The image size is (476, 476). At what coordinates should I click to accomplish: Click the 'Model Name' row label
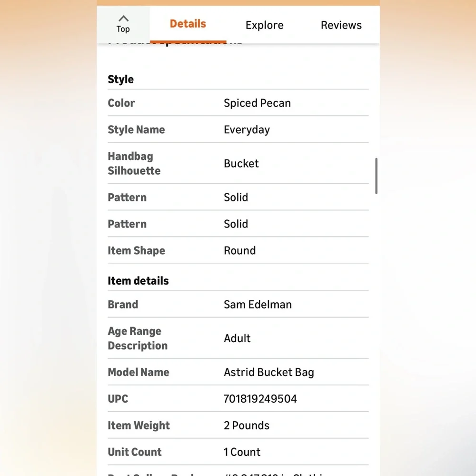[x=139, y=373]
